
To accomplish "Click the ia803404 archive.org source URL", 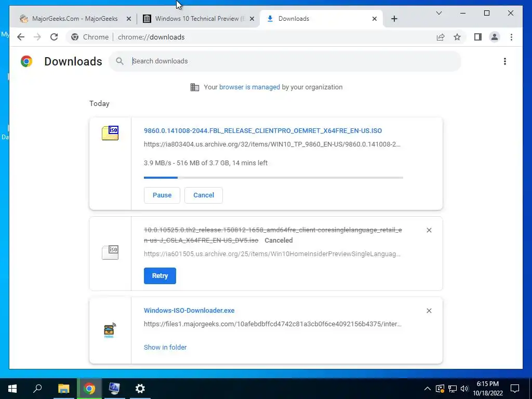I will (x=272, y=144).
